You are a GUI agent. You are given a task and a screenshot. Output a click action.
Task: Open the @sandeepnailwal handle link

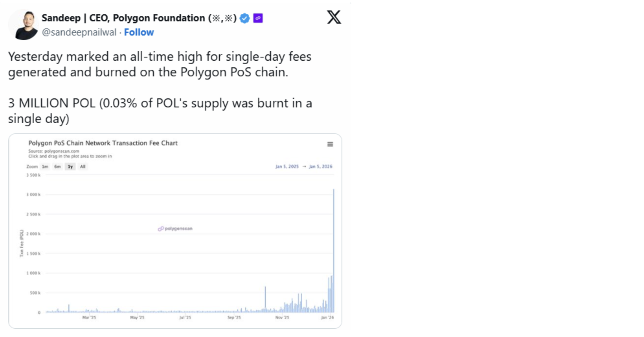click(x=79, y=32)
